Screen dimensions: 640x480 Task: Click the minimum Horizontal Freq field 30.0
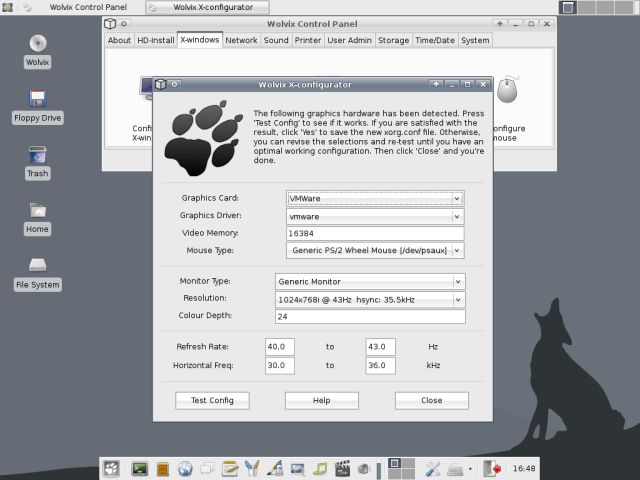tap(280, 365)
